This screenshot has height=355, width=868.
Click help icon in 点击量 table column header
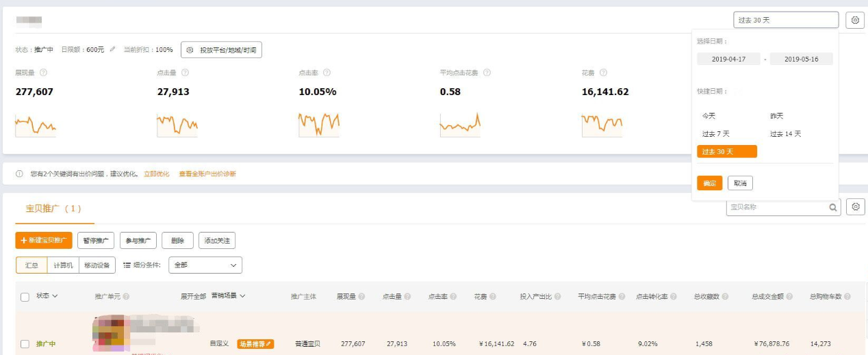[x=407, y=296]
